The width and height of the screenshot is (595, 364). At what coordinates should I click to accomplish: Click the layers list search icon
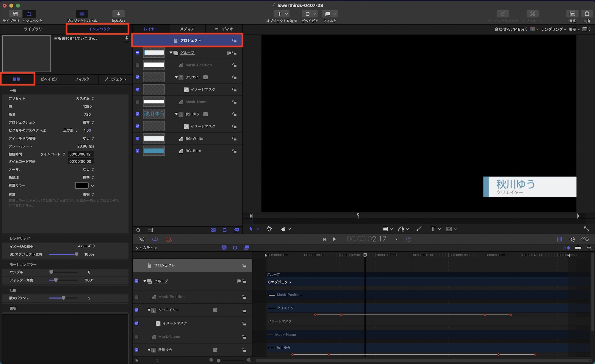[138, 230]
